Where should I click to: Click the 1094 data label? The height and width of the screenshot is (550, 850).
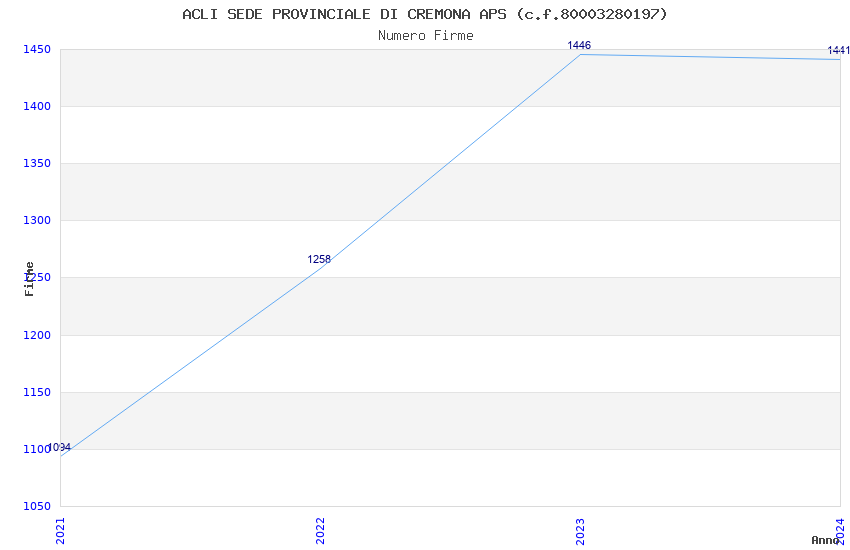click(x=59, y=447)
